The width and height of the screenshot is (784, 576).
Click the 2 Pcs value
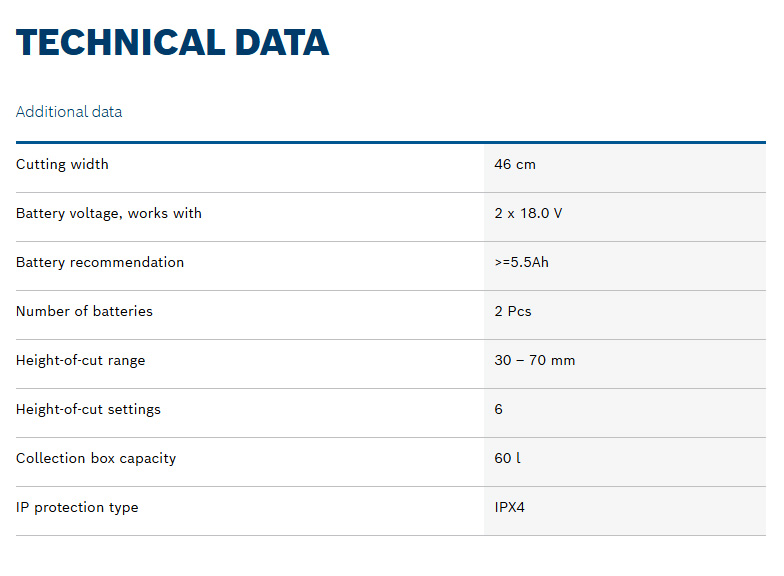pos(513,311)
